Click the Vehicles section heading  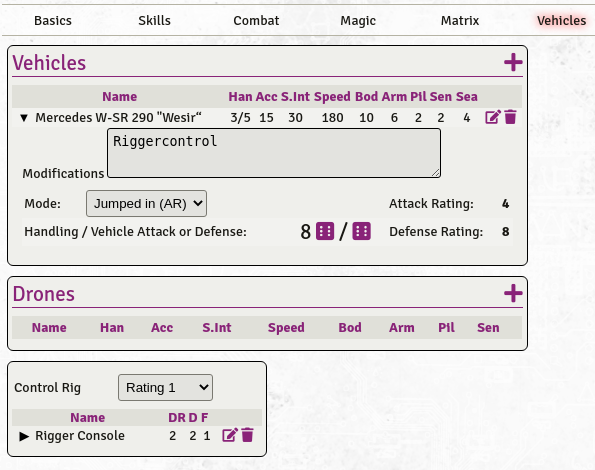pyautogui.click(x=49, y=63)
